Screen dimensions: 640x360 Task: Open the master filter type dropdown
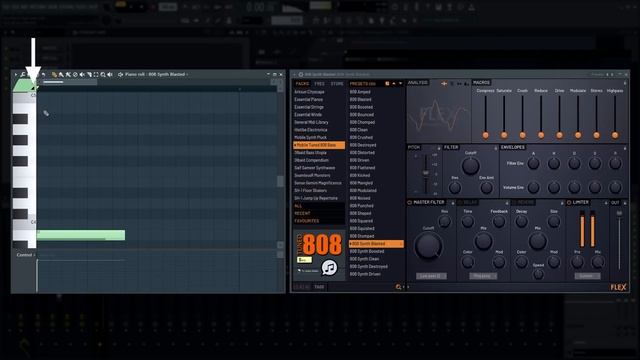[431, 276]
